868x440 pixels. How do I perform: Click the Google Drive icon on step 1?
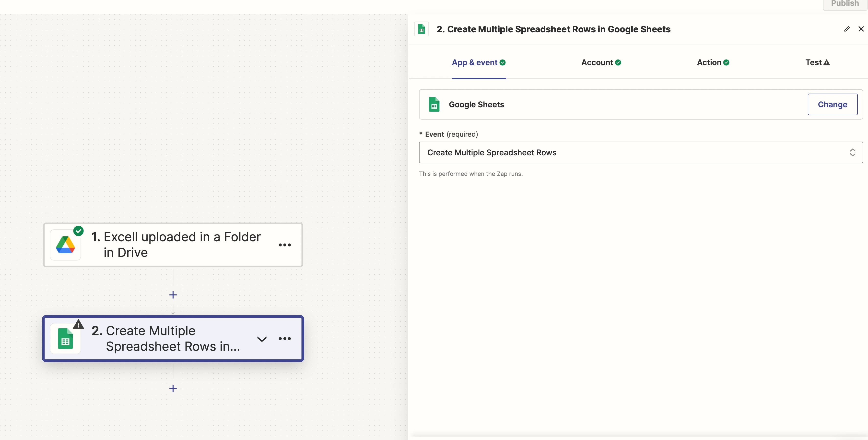(x=65, y=245)
